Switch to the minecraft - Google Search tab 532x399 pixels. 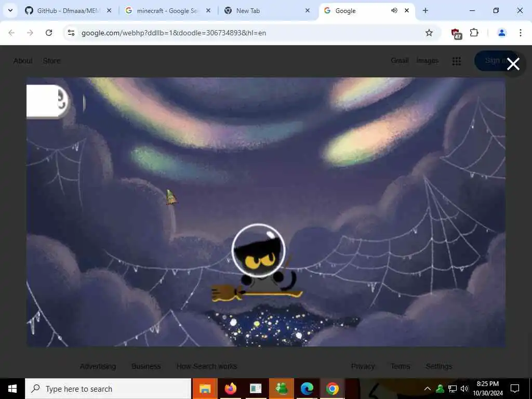click(x=168, y=10)
